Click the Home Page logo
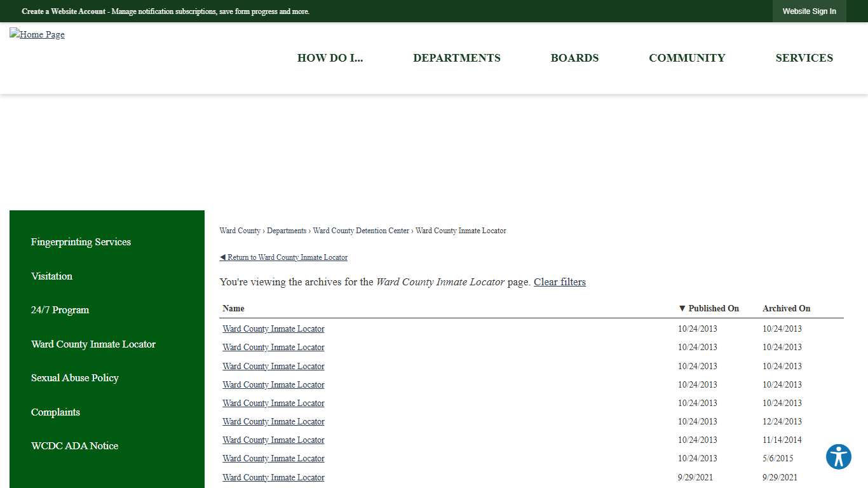Viewport: 868px width, 488px height. pyautogui.click(x=37, y=34)
